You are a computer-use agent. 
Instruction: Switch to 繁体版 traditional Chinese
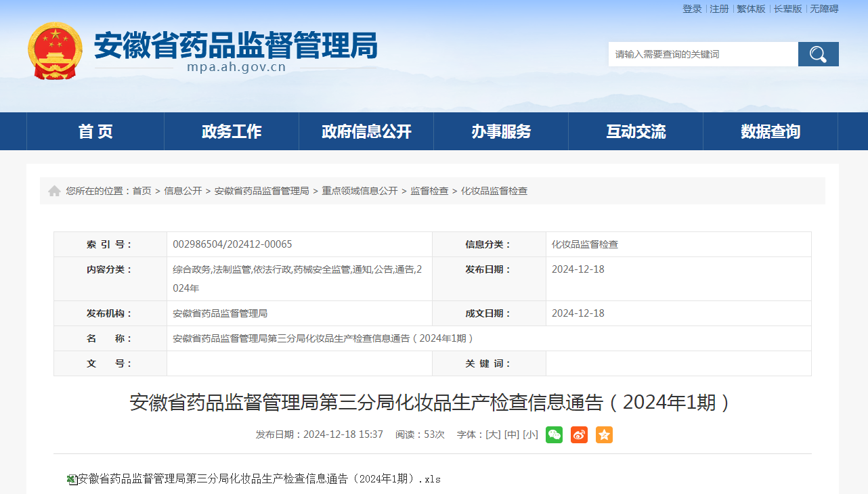[x=751, y=9]
